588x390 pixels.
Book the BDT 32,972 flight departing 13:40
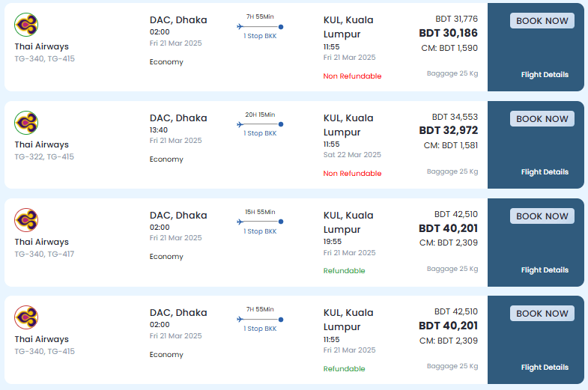[x=542, y=119]
